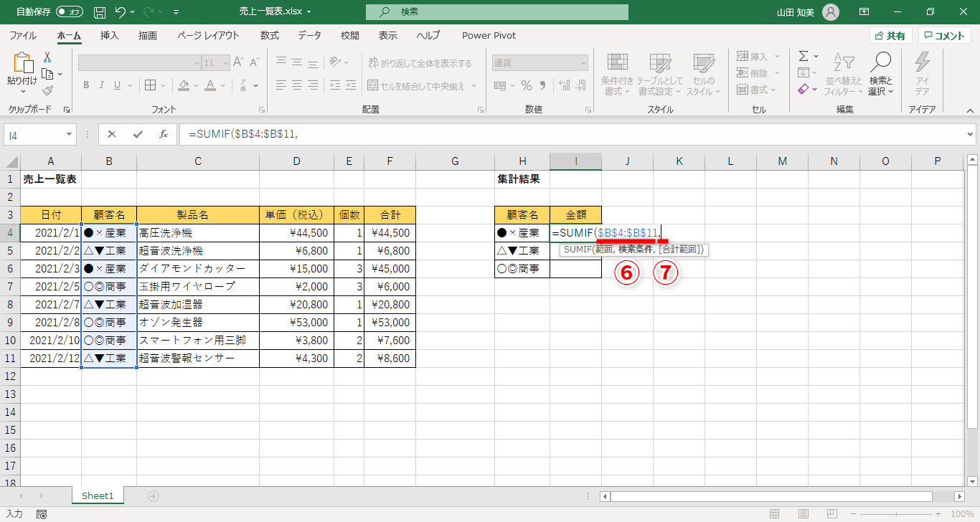Switch to the Formulas tab
This screenshot has width=980, height=522.
point(270,35)
